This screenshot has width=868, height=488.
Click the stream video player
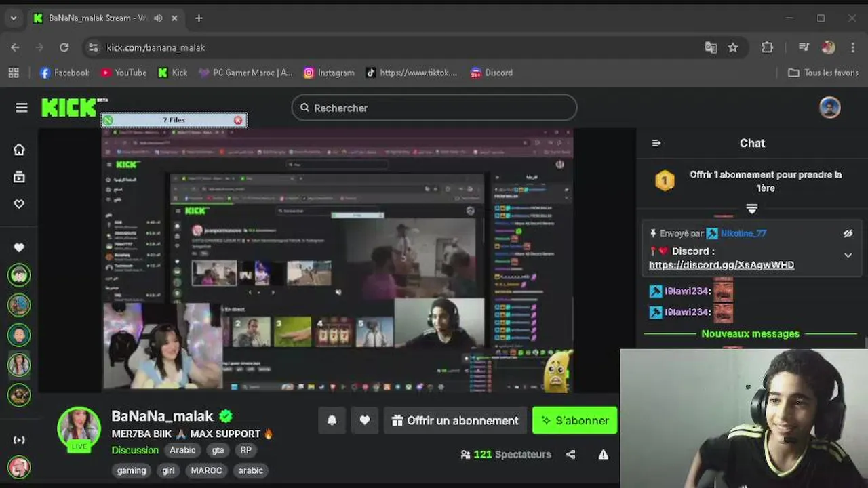(338, 260)
